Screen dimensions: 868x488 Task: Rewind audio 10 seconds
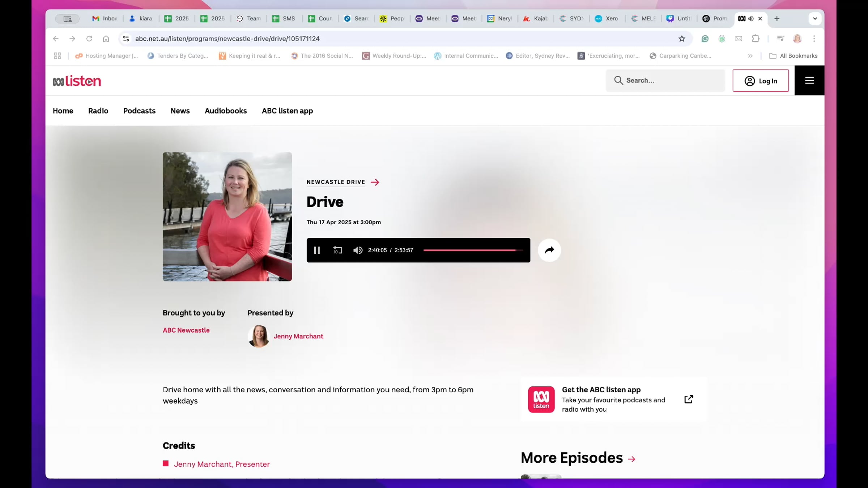point(337,250)
